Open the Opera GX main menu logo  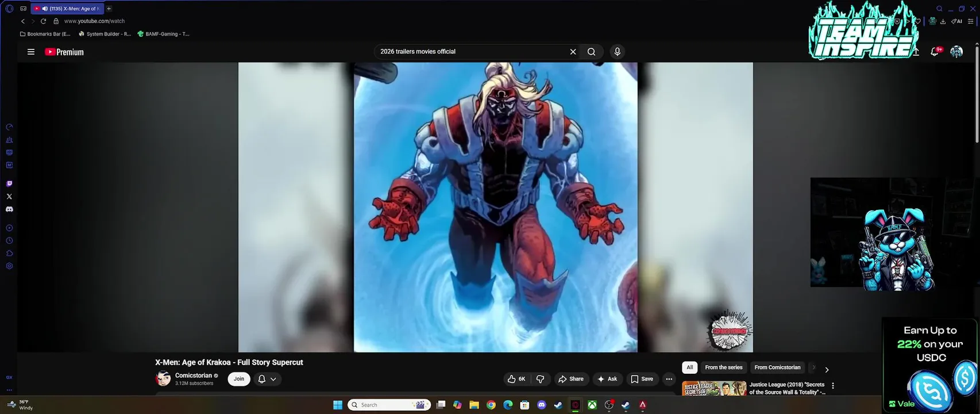click(9, 9)
